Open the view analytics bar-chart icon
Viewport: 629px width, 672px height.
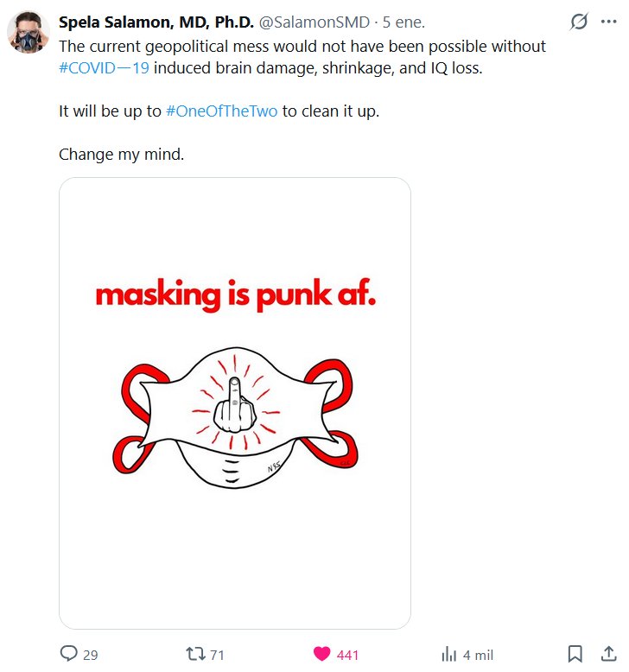tap(449, 654)
